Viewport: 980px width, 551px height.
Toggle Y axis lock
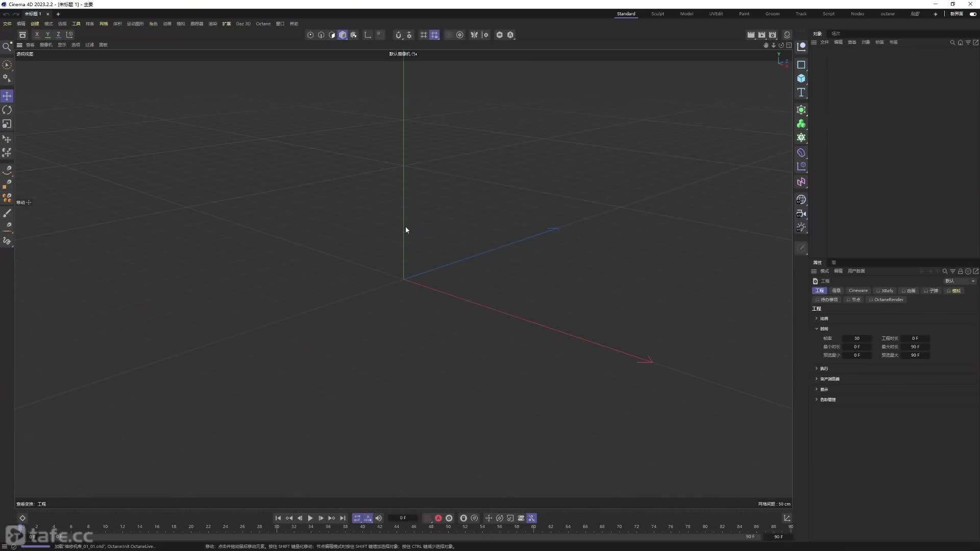coord(47,35)
